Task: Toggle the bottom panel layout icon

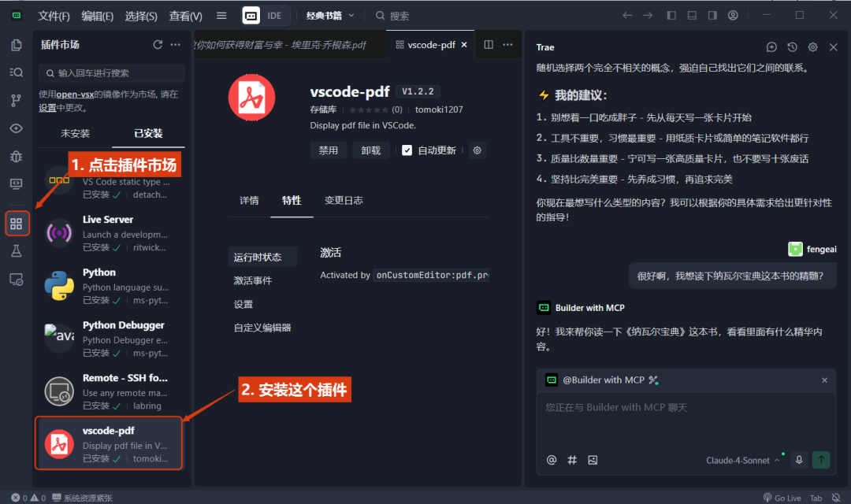Action: [692, 15]
